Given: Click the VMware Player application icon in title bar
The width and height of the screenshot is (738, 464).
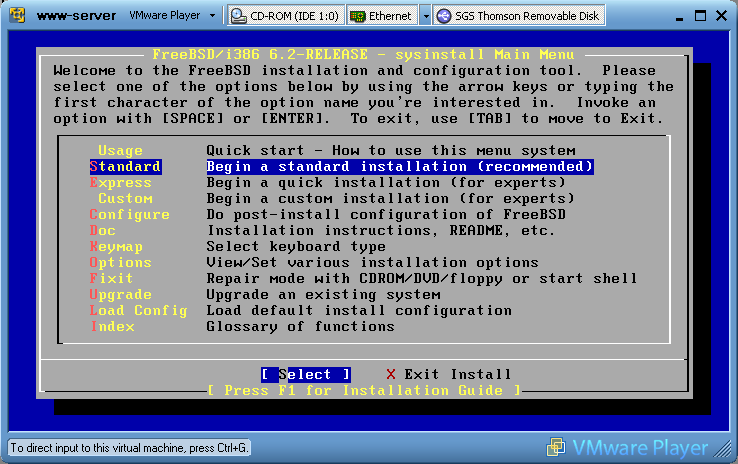Looking at the screenshot, I should (17, 15).
